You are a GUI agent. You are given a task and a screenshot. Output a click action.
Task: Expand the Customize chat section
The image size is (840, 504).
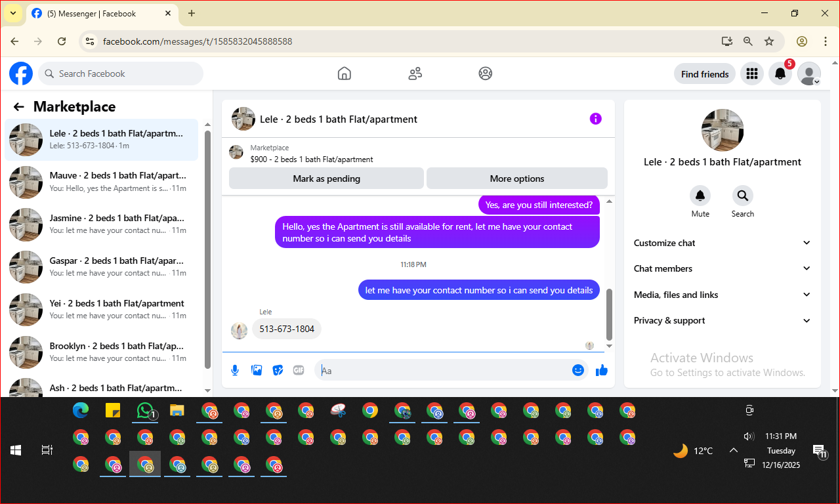pyautogui.click(x=723, y=243)
